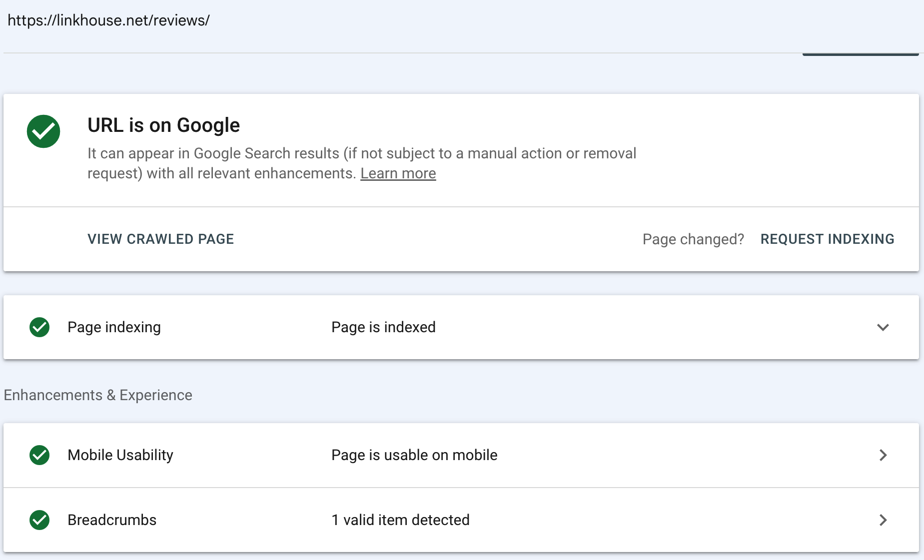Open the Learn more link
The image size is (924, 560).
(398, 173)
